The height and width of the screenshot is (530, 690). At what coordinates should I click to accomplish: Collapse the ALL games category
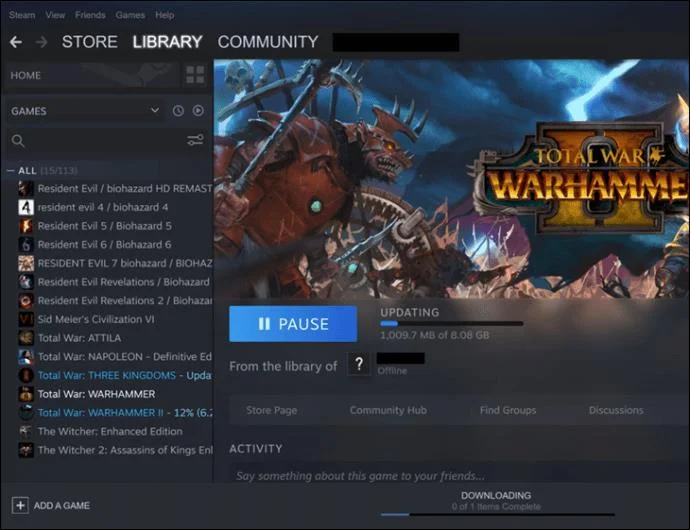click(11, 171)
